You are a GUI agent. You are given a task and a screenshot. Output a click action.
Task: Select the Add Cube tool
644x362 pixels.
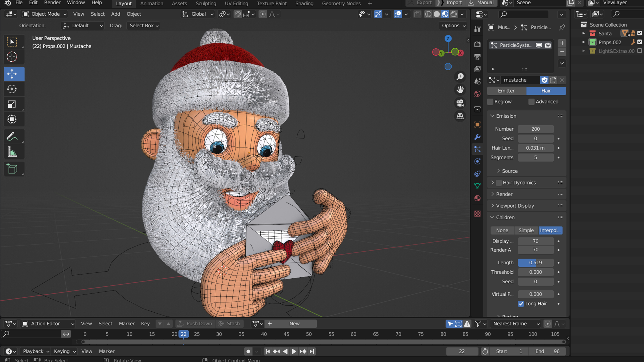tap(12, 169)
